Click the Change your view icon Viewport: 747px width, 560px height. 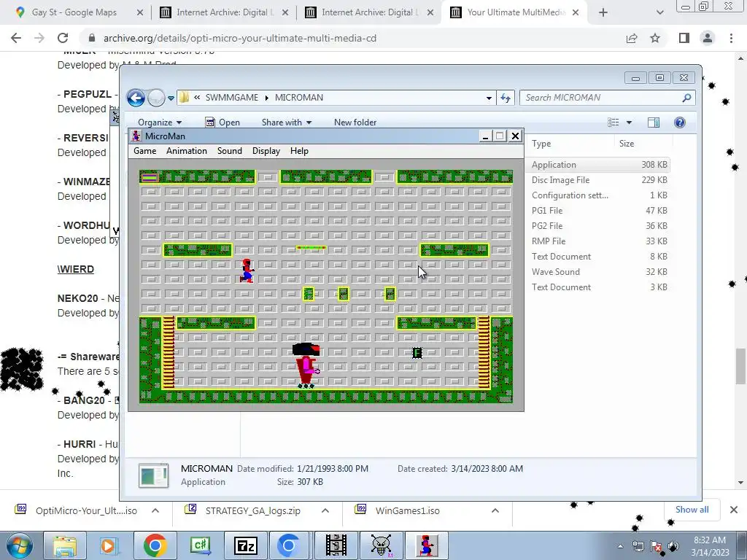(613, 122)
